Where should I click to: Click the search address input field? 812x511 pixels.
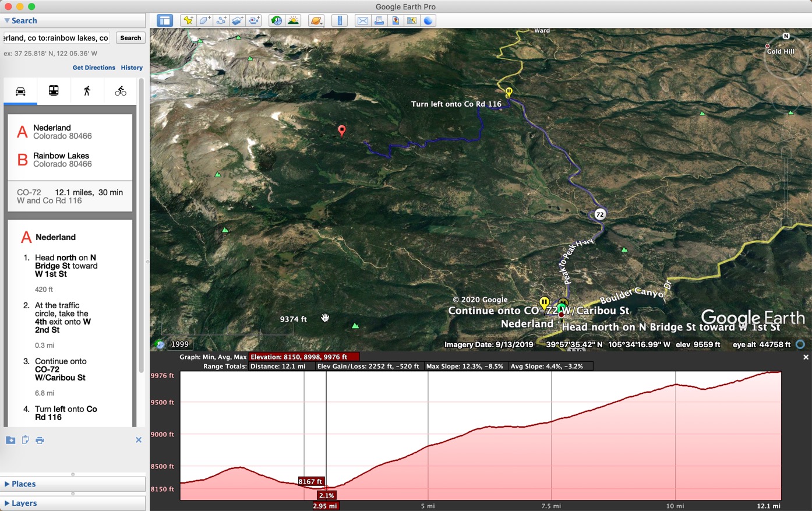[57, 38]
